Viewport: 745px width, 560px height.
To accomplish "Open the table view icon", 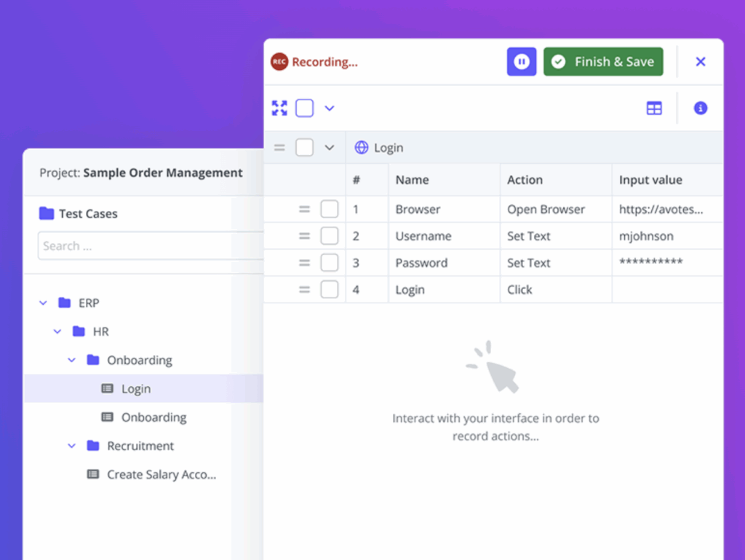I will coord(654,108).
